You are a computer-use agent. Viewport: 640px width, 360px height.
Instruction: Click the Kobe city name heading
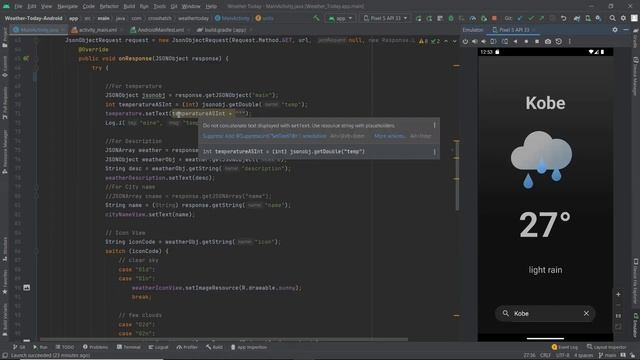(x=545, y=103)
